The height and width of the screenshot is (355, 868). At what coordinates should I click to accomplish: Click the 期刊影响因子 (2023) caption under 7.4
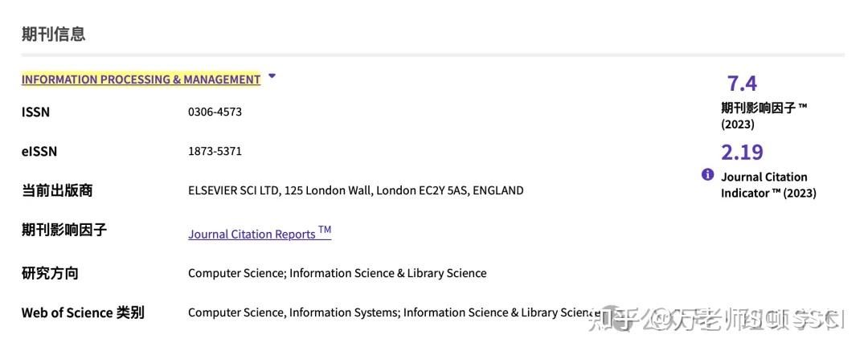[764, 116]
